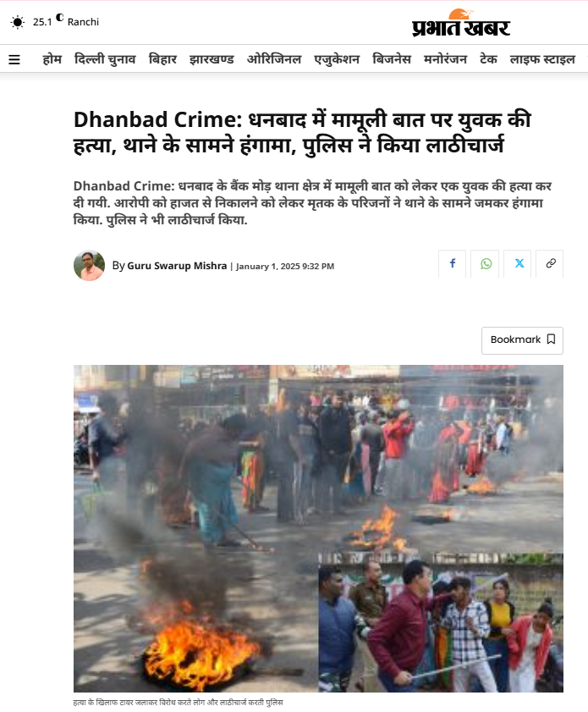Open the एजुकेशन section

coord(337,59)
